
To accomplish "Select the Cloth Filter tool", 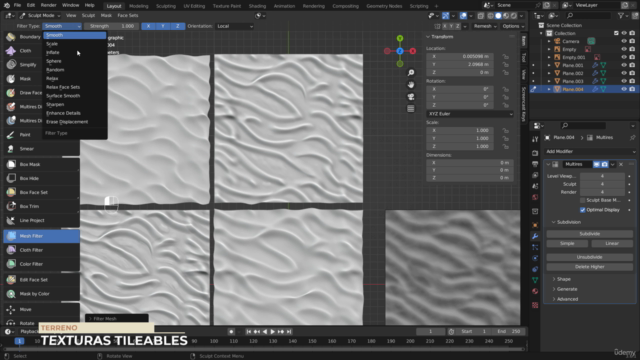I will click(x=41, y=250).
